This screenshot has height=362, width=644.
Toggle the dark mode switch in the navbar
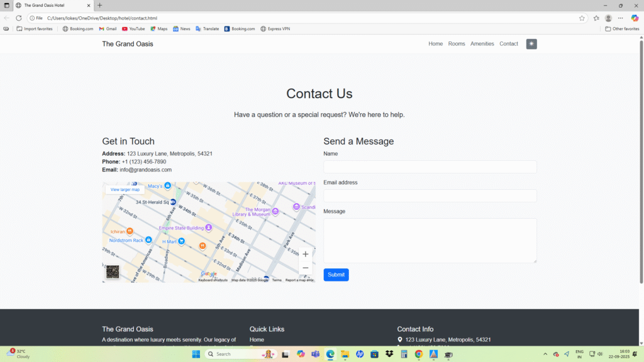[531, 43]
